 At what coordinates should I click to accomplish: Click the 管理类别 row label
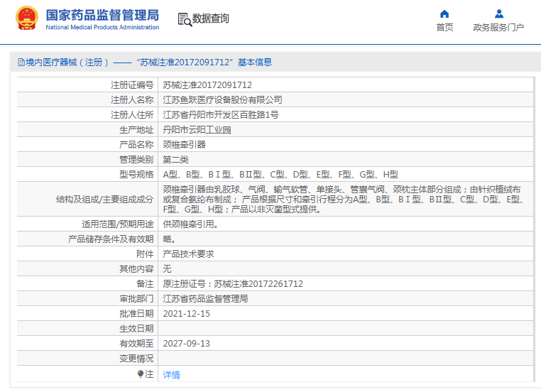(136, 159)
